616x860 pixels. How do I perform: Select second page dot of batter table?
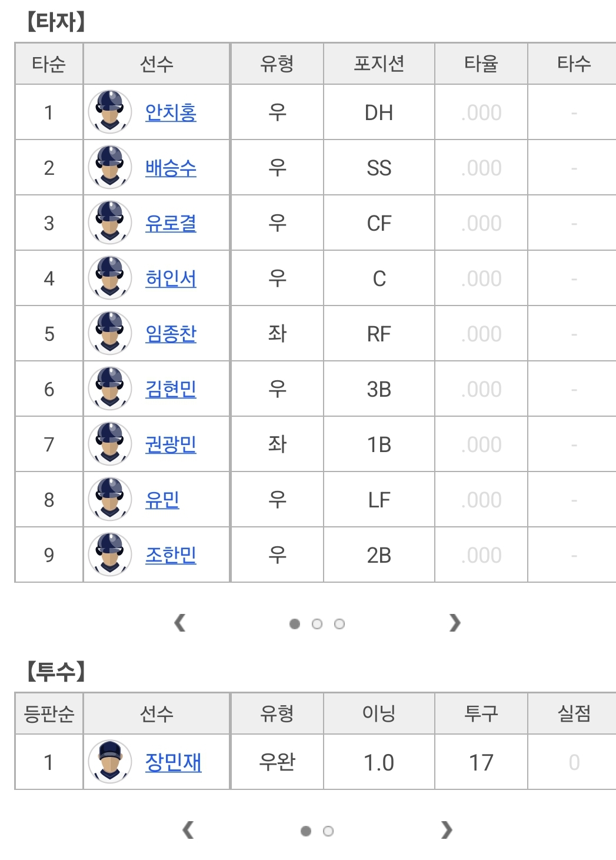tap(317, 624)
